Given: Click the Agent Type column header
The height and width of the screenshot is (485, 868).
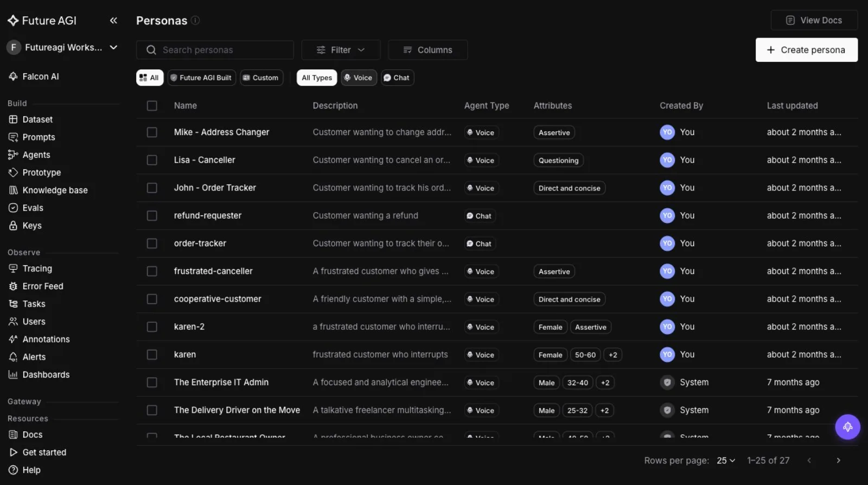Looking at the screenshot, I should [x=487, y=106].
